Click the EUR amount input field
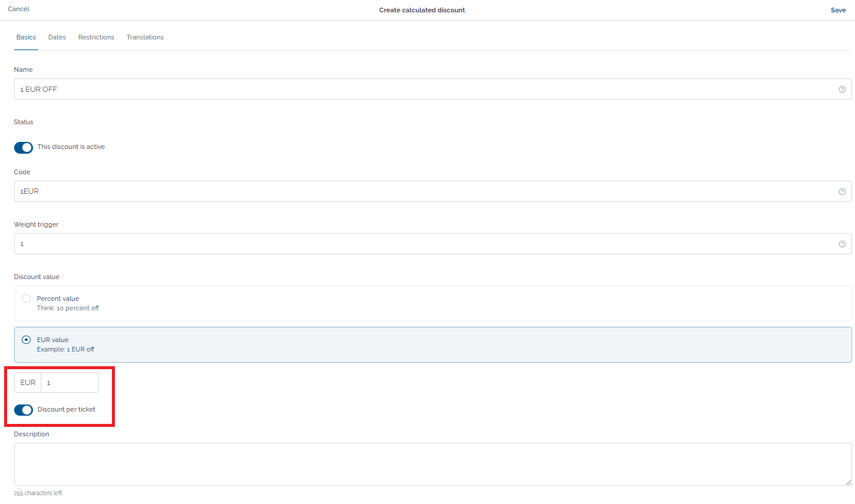This screenshot has width=855, height=504. [x=70, y=383]
